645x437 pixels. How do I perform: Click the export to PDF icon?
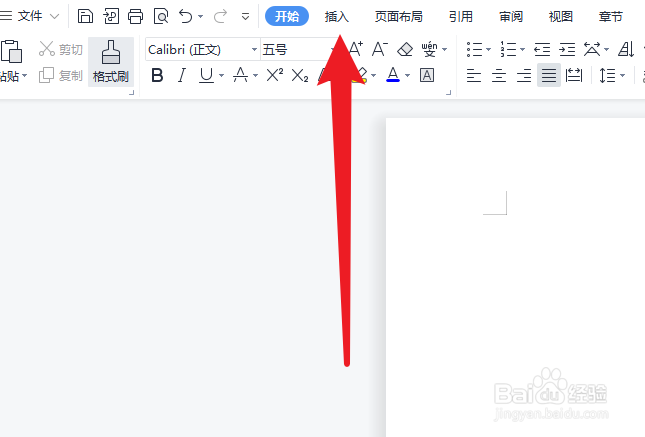click(x=111, y=16)
